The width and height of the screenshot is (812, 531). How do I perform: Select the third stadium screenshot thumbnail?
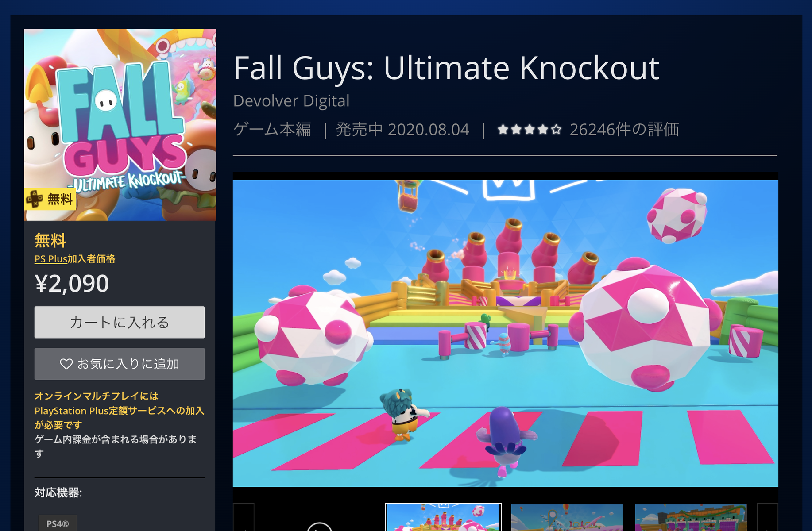[x=691, y=517]
